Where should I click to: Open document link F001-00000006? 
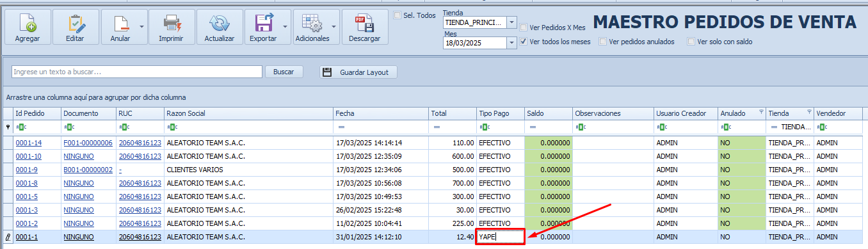point(88,143)
